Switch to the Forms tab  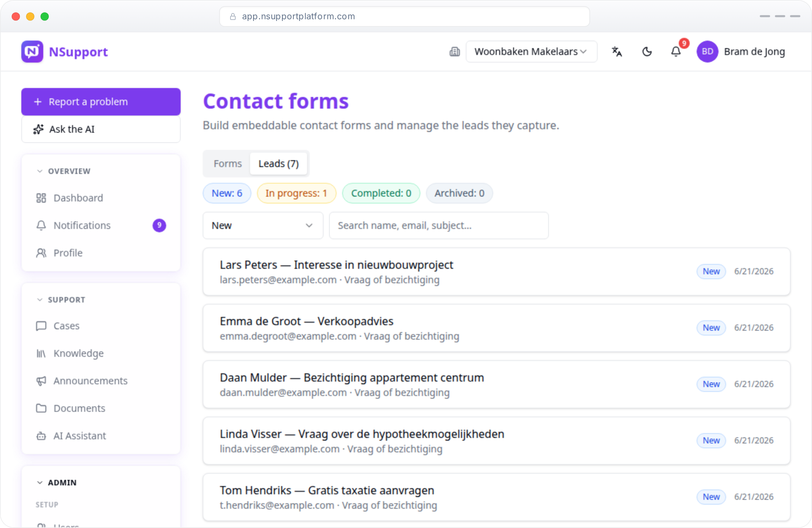tap(228, 164)
